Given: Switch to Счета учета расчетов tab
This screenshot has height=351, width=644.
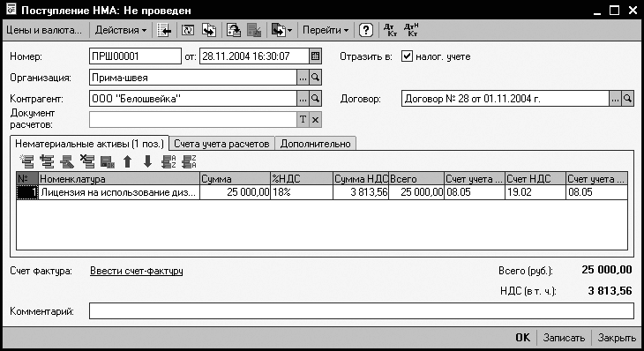Looking at the screenshot, I should (x=221, y=144).
